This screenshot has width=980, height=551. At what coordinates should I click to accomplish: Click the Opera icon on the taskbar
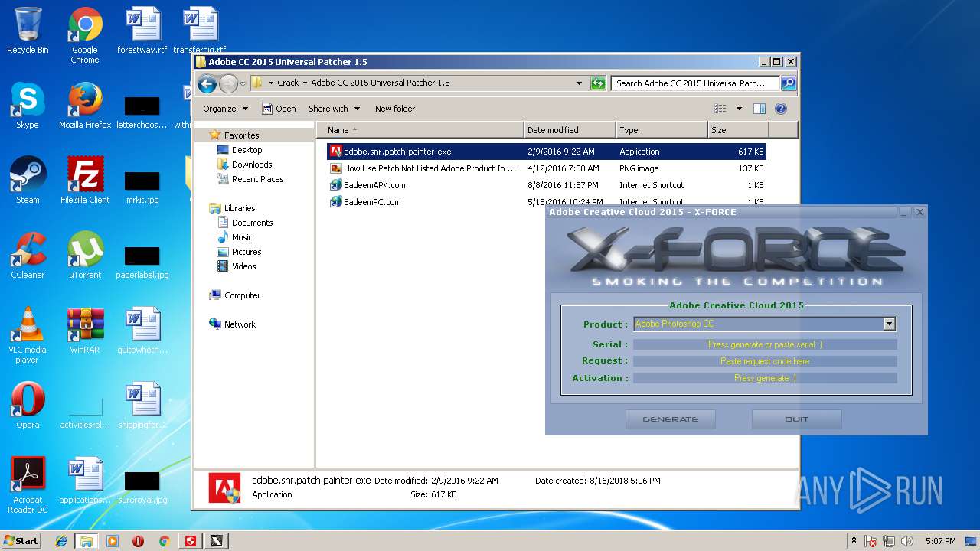pos(139,541)
